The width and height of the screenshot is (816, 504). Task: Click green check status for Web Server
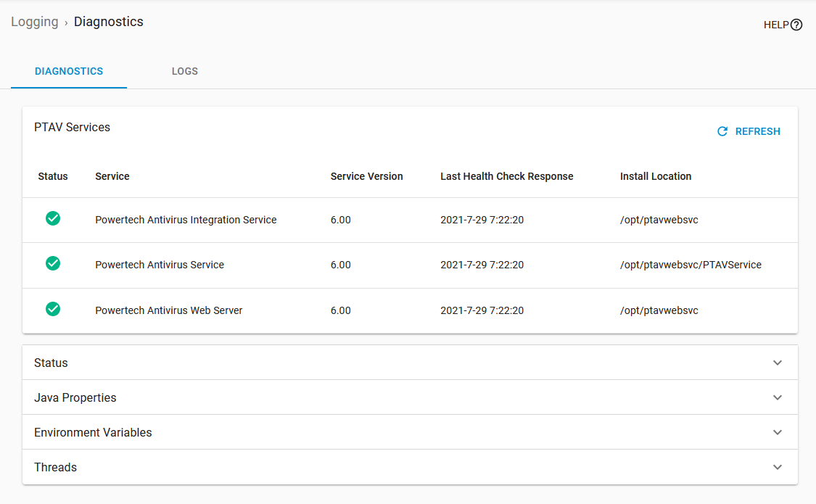coord(52,309)
